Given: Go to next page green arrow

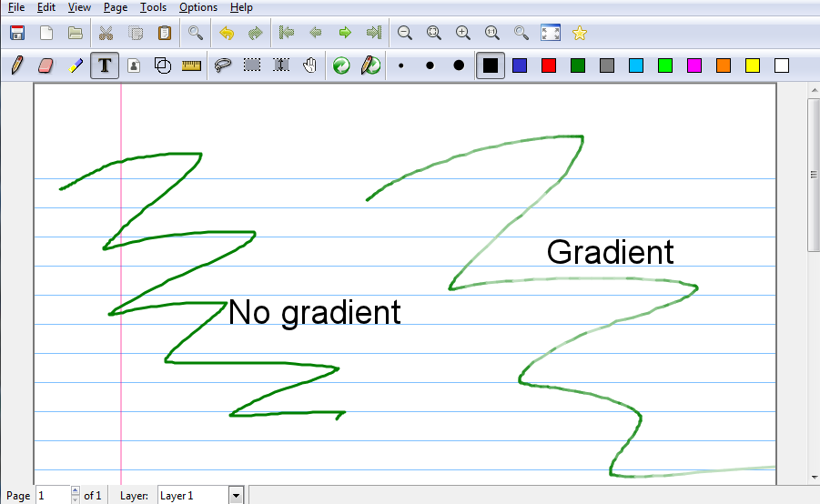Looking at the screenshot, I should 345,33.
